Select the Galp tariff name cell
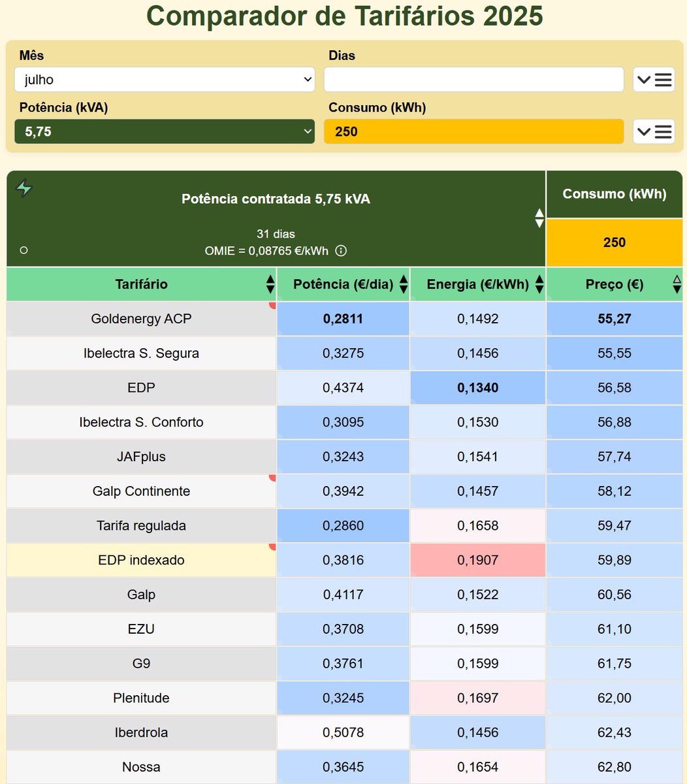This screenshot has width=687, height=784. (142, 595)
